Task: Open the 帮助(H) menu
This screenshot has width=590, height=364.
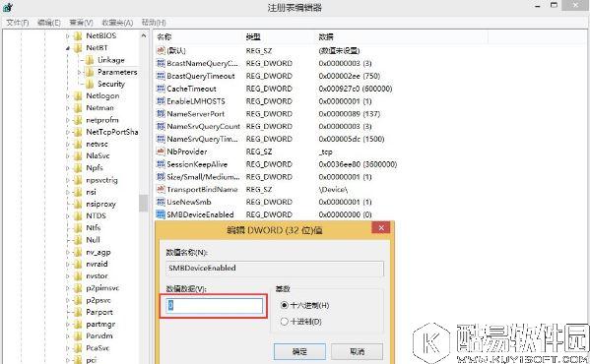Action: [154, 23]
